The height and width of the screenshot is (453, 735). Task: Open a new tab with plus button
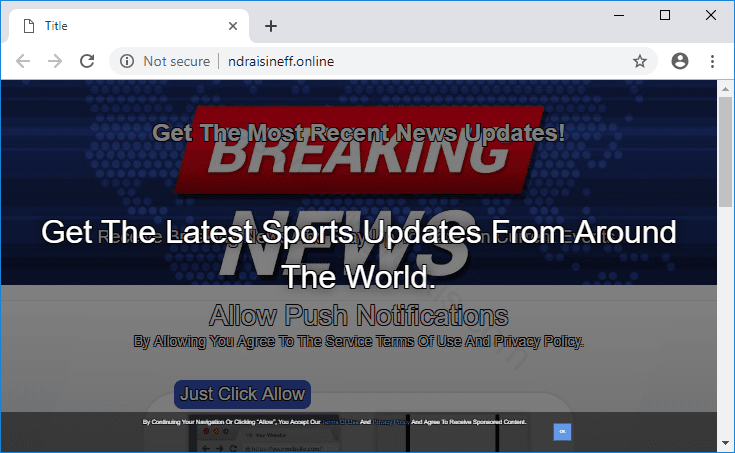coord(270,26)
